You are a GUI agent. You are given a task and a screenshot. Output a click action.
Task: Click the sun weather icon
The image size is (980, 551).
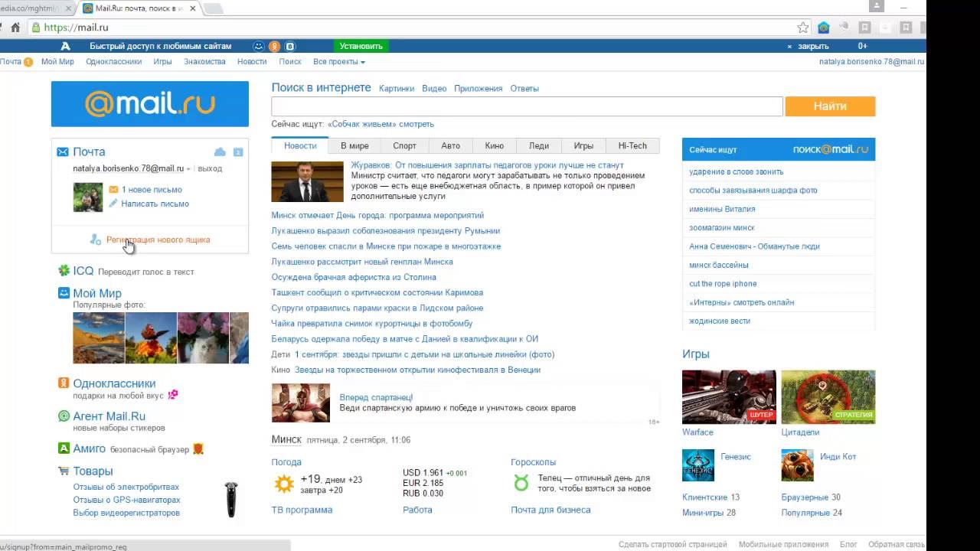coord(284,484)
